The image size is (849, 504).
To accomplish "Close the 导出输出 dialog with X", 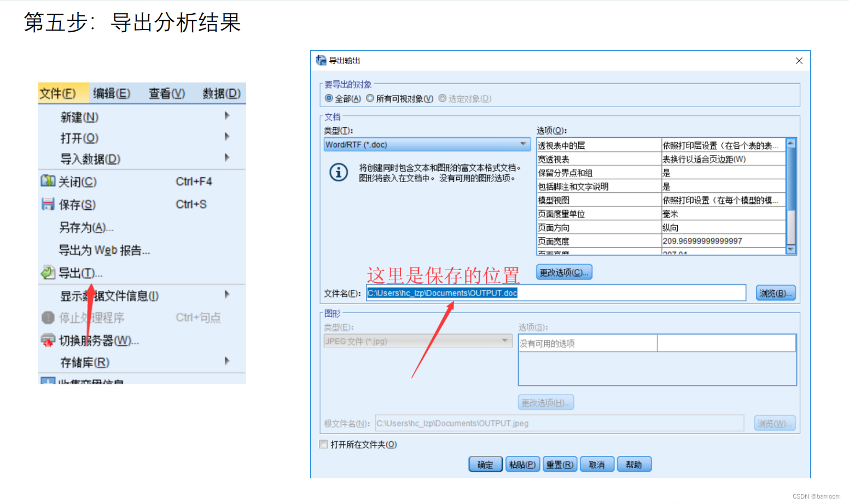I will pyautogui.click(x=799, y=61).
